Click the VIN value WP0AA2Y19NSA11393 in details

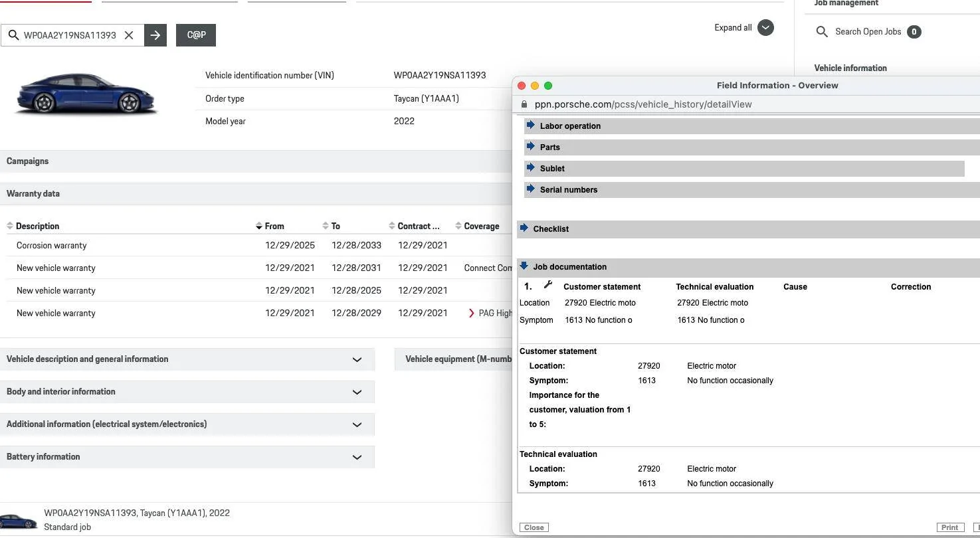click(x=440, y=76)
